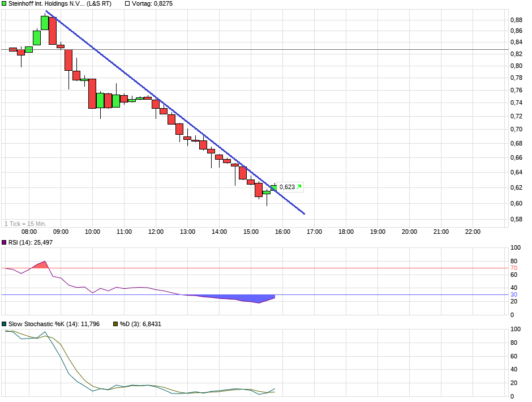532x402 pixels.
Task: Click the 0,82 price axis label
Action: point(516,54)
